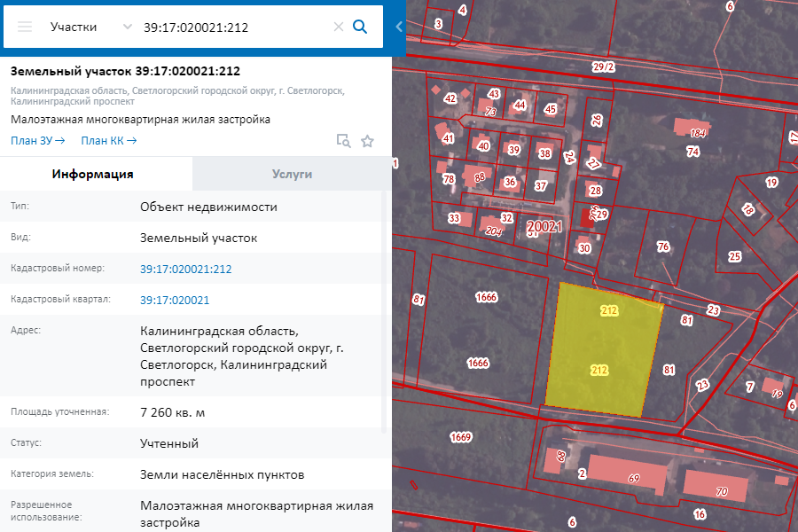
Task: Select the "Информация" tab
Action: coord(95,174)
